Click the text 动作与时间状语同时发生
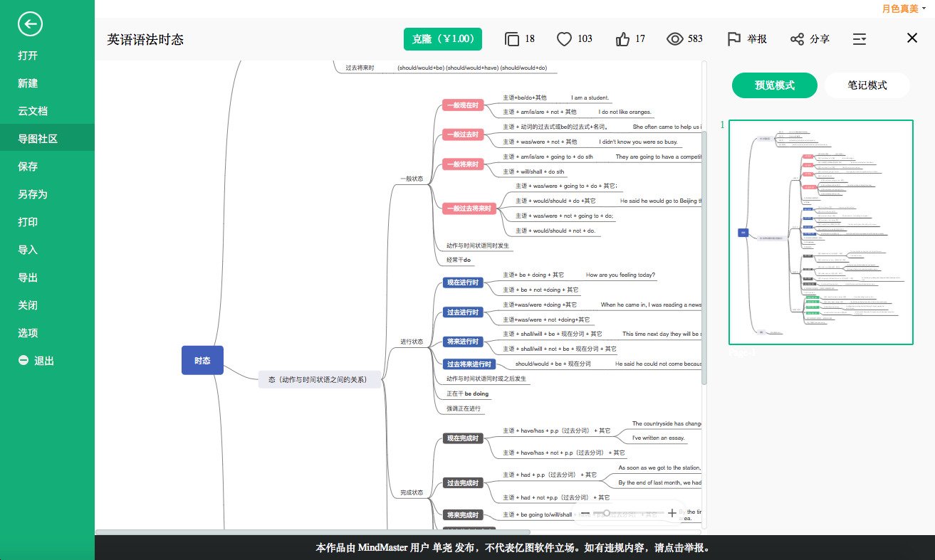Viewport: 935px width, 560px height. point(478,245)
